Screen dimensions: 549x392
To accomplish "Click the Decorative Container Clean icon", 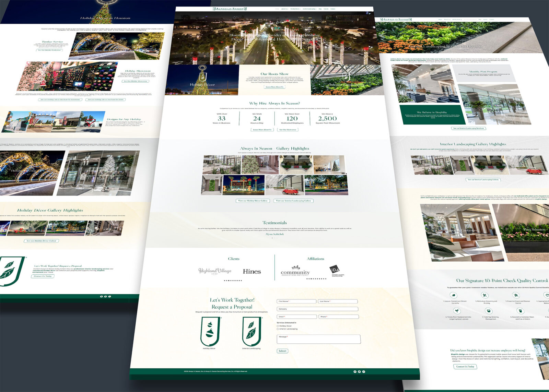I will click(521, 311).
